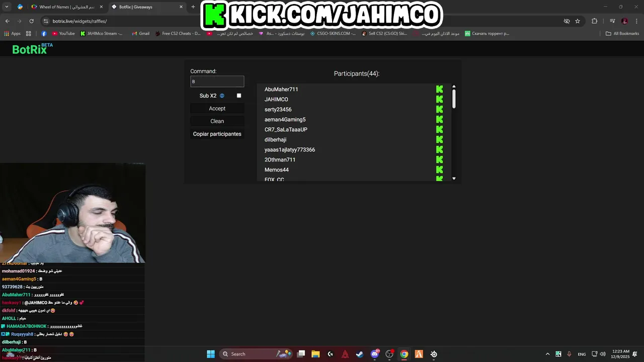Image resolution: width=644 pixels, height=362 pixels.
Task: Open the Windows Start menu
Action: pyautogui.click(x=211, y=354)
